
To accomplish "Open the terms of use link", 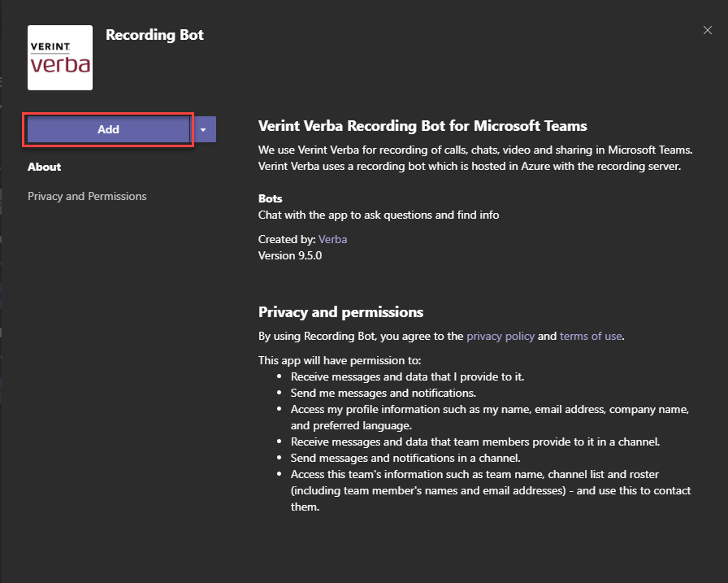I will [x=591, y=335].
